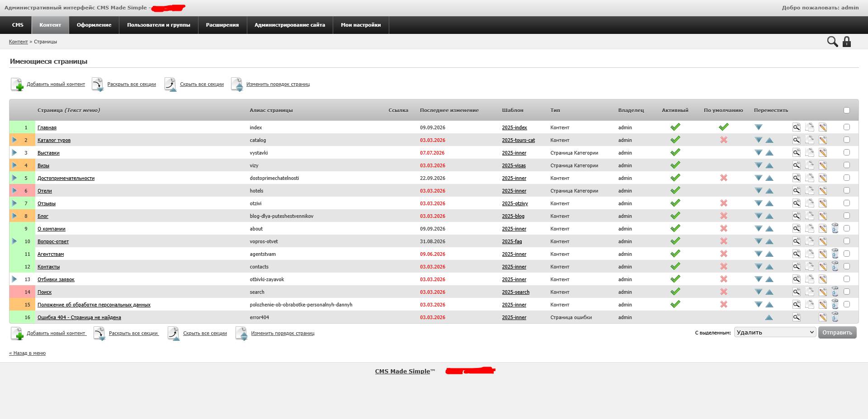Screen dimensions: 868x419
Task: Follow the Назад в меню link
Action: coord(28,353)
